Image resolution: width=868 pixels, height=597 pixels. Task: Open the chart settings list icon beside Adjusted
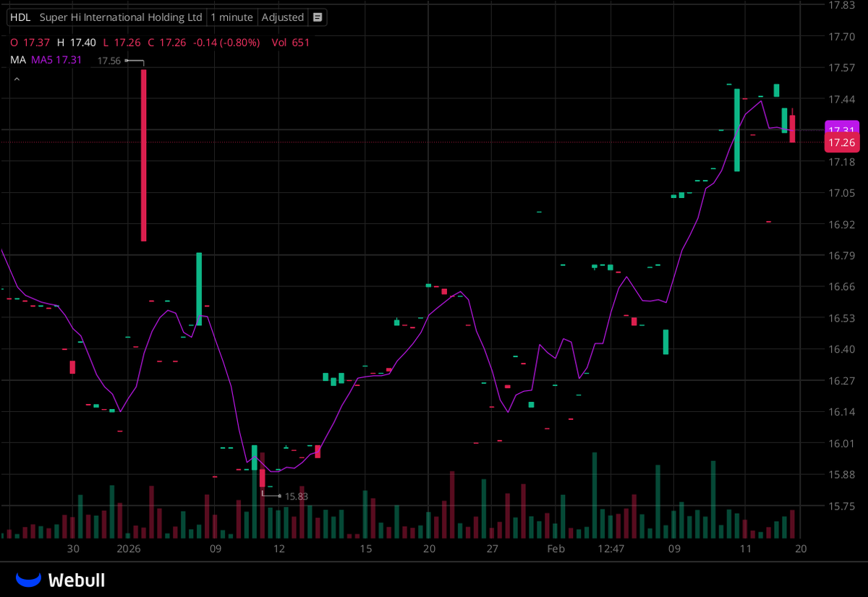coord(318,17)
